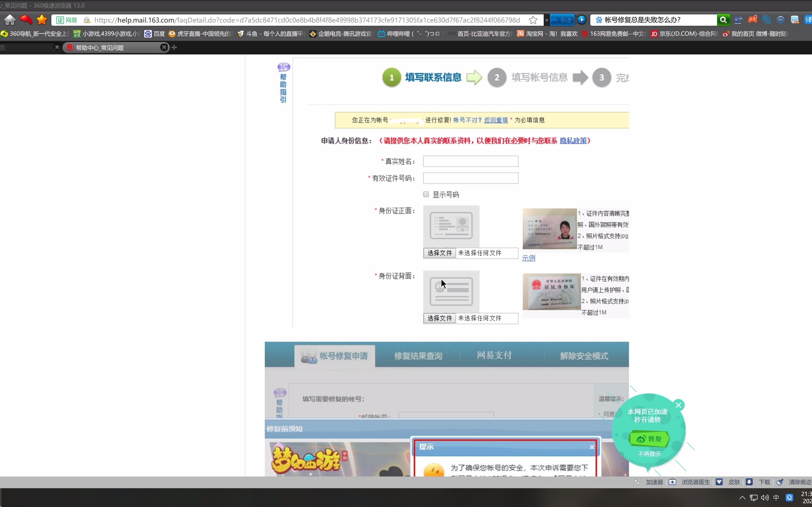812x507 pixels.
Task: Open a new tab with the plus button
Action: [x=174, y=47]
